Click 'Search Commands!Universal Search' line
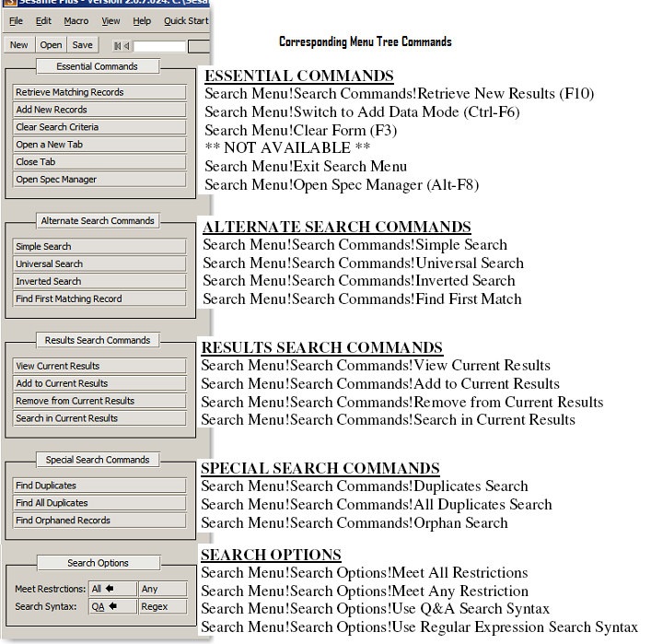 (x=364, y=263)
